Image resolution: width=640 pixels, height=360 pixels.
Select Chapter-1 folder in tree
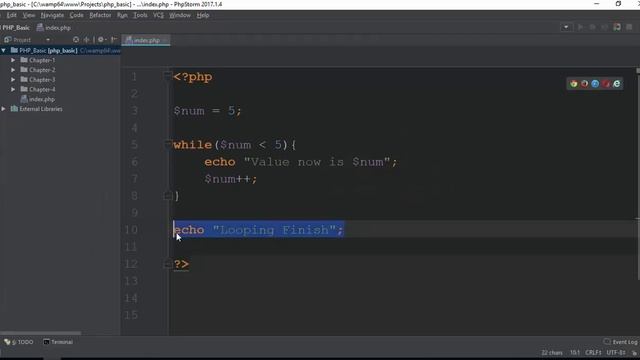point(42,60)
